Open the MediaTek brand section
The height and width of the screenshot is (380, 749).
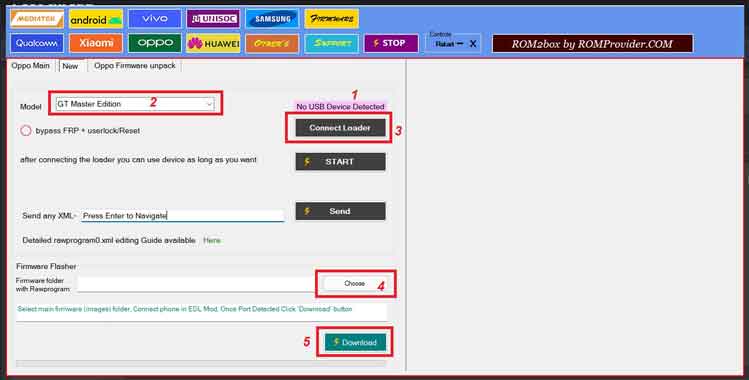37,19
